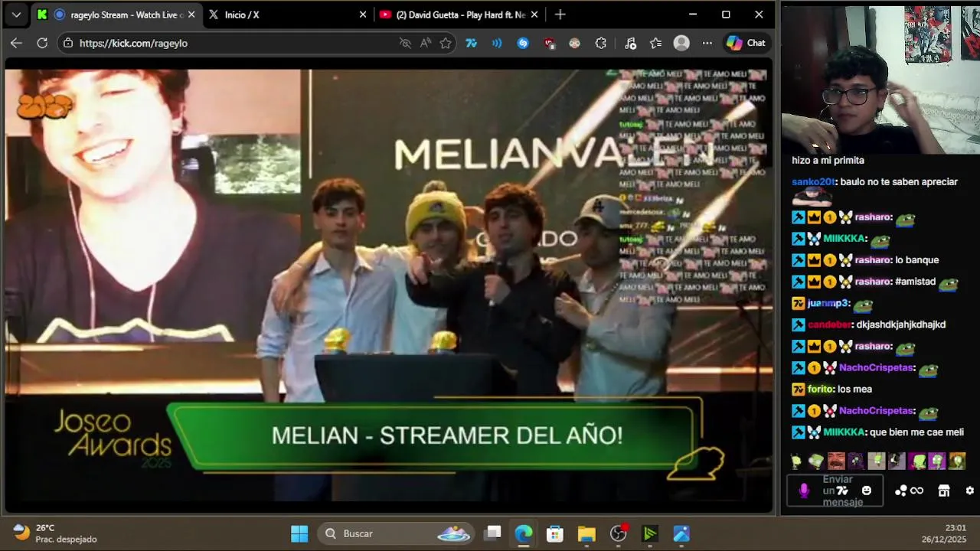Viewport: 980px width, 551px height.
Task: Open the red shield extension icon
Action: [549, 43]
